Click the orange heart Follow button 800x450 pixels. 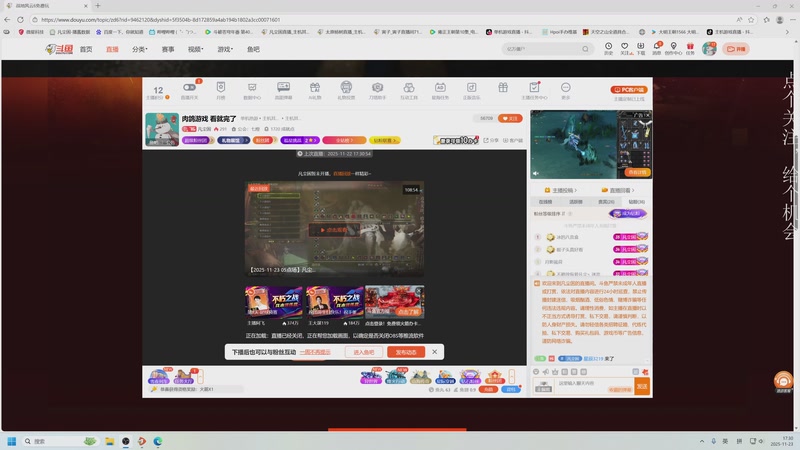pos(510,118)
